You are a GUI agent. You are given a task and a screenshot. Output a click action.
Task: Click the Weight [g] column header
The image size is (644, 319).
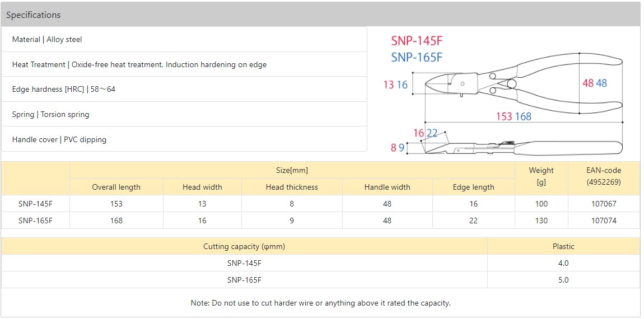click(x=542, y=178)
